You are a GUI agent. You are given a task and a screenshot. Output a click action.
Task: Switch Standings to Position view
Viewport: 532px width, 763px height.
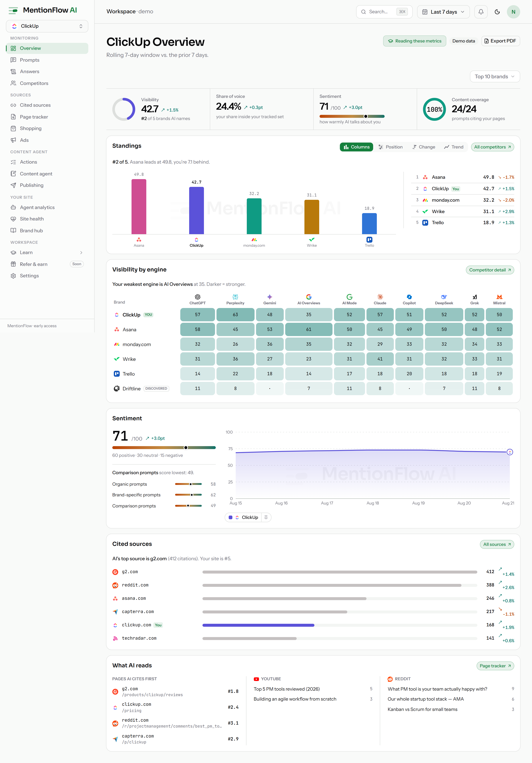[390, 147]
